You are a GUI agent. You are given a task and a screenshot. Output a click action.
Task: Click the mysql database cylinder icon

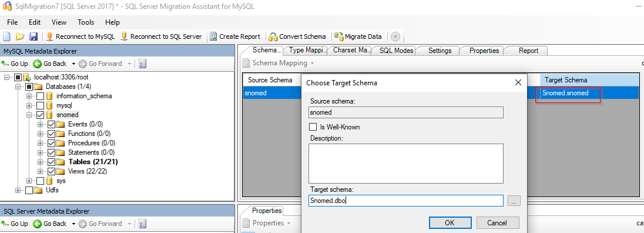[50, 105]
